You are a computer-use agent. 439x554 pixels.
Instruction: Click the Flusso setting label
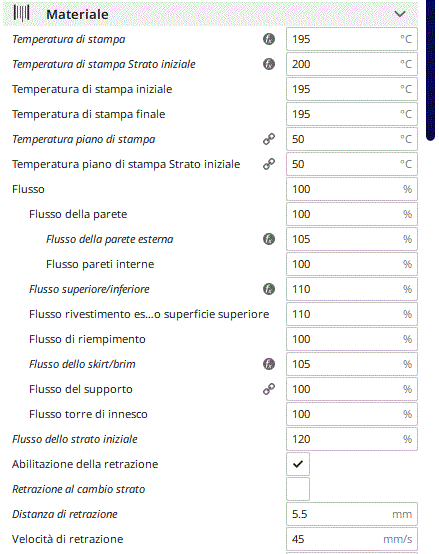[28, 189]
